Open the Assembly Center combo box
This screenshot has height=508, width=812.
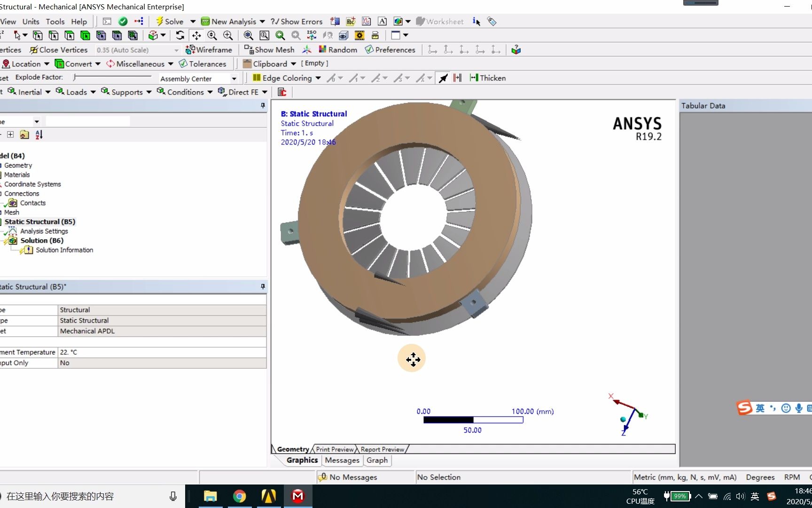click(198, 79)
